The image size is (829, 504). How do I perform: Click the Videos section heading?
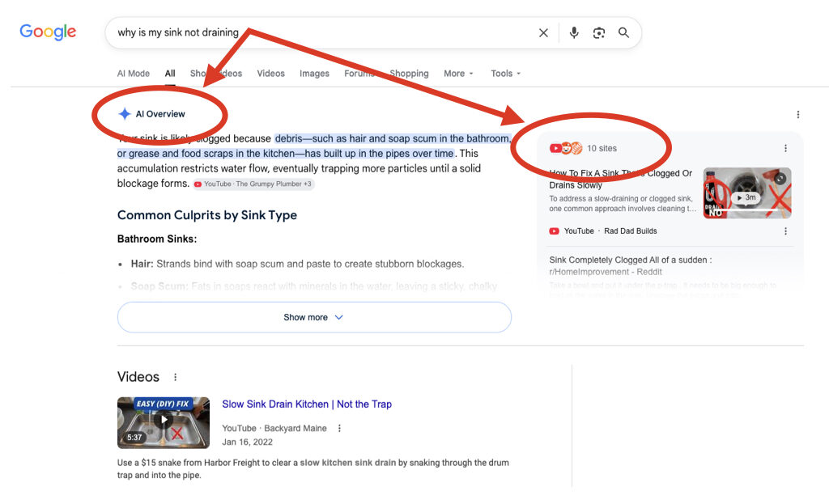pyautogui.click(x=138, y=377)
